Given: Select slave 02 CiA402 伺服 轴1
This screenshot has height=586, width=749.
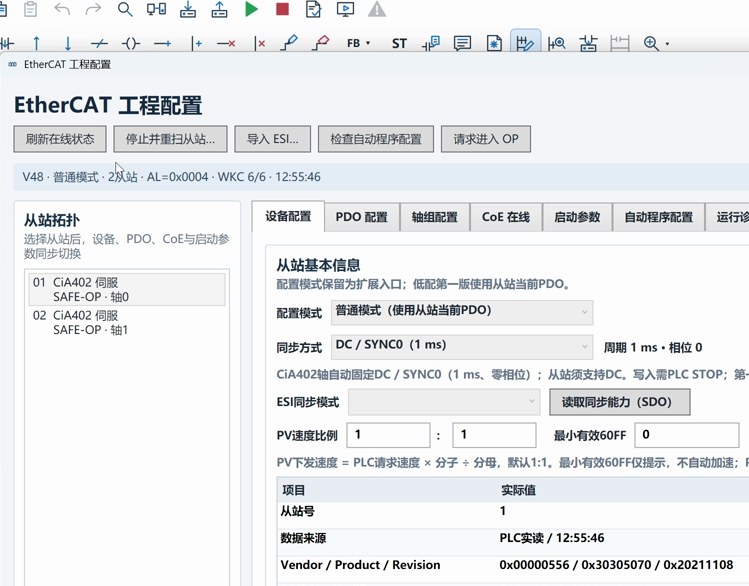Looking at the screenshot, I should click(127, 322).
